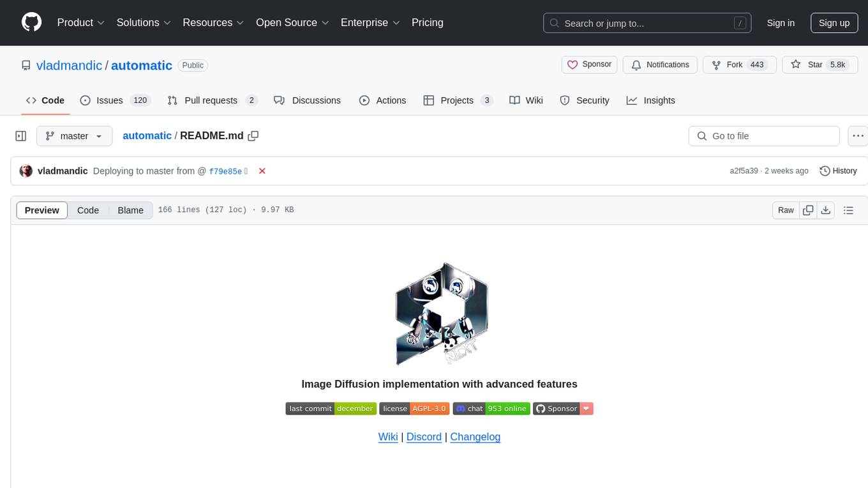Copy the raw file contents

pyautogui.click(x=808, y=210)
